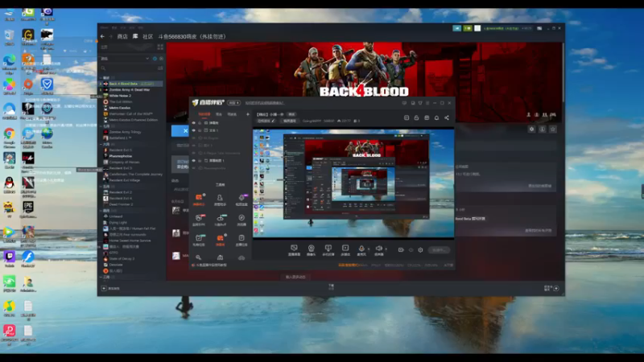Image resolution: width=644 pixels, height=362 pixels.
Task: Open the 社区 community tab in Steam
Action: pyautogui.click(x=148, y=36)
